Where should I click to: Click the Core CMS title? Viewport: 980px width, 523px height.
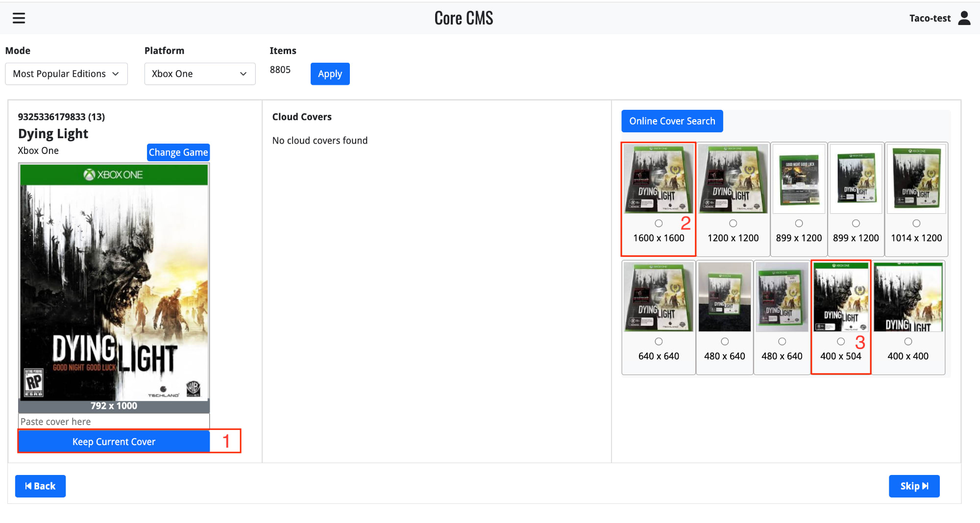(x=464, y=18)
